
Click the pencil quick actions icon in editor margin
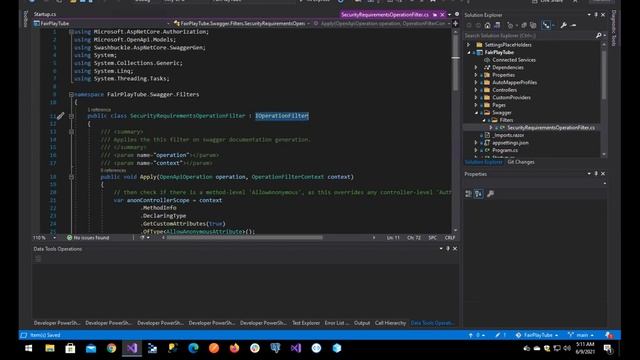60,116
